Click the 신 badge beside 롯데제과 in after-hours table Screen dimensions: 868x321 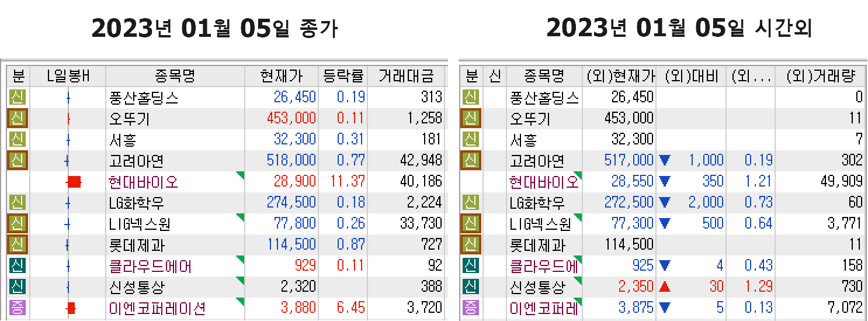(x=471, y=245)
